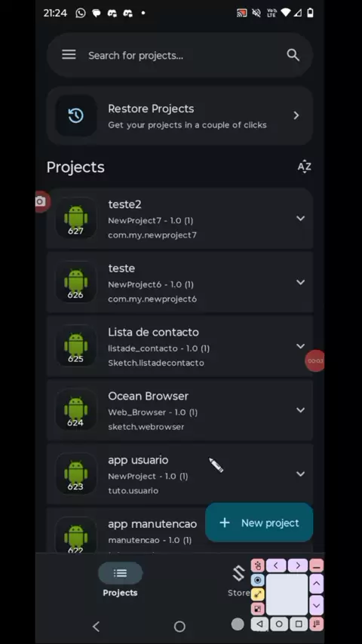362x644 pixels.
Task: Sort projects with the A-Z icon
Action: 304,167
